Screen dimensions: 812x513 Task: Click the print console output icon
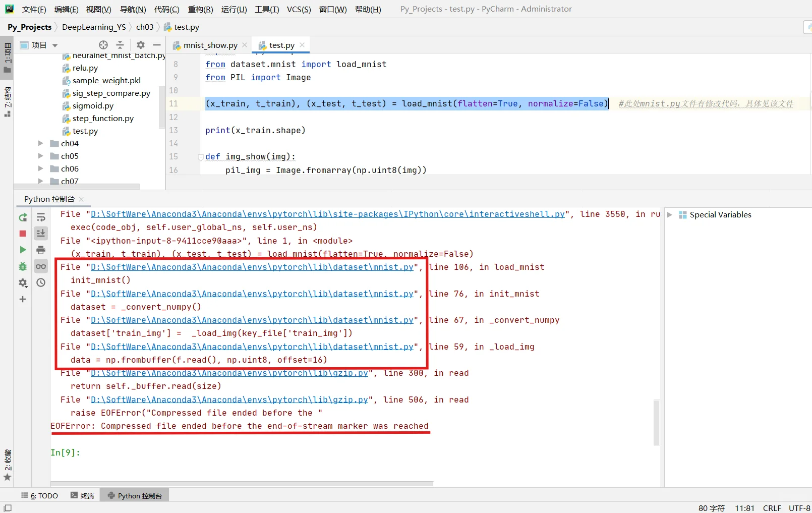pos(41,250)
